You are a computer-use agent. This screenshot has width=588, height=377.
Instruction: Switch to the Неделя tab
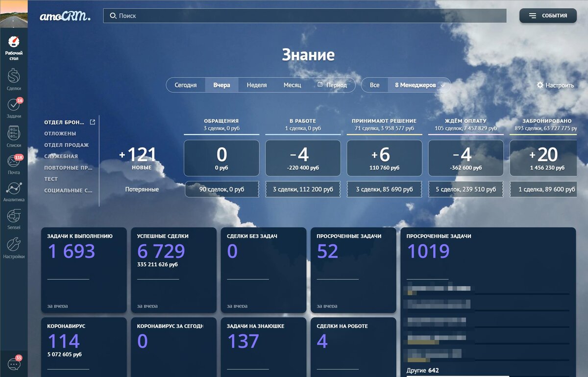pos(256,85)
